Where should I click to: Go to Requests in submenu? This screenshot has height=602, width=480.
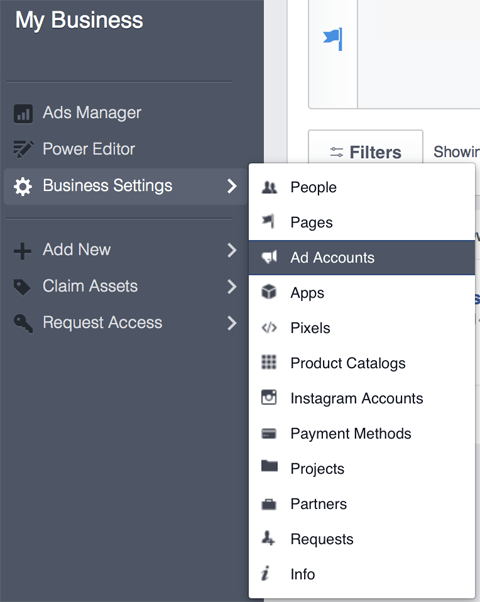pyautogui.click(x=362, y=539)
